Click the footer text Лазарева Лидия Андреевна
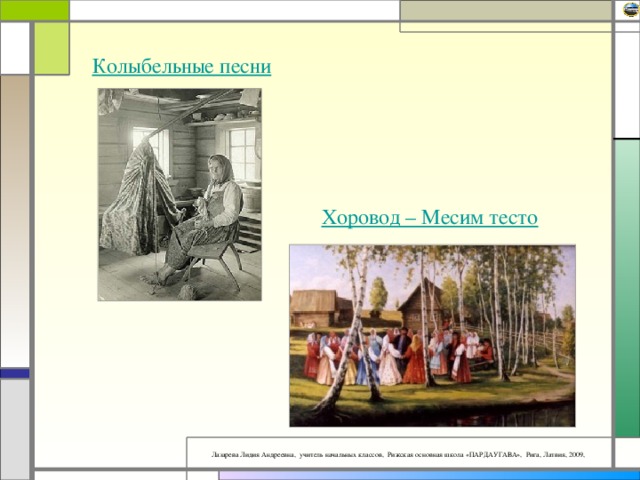This screenshot has width=640, height=480. [253, 454]
